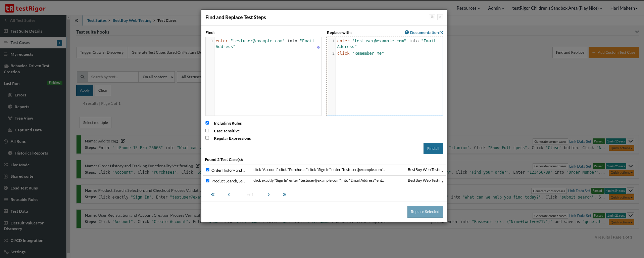Go to first page of results

(x=213, y=195)
